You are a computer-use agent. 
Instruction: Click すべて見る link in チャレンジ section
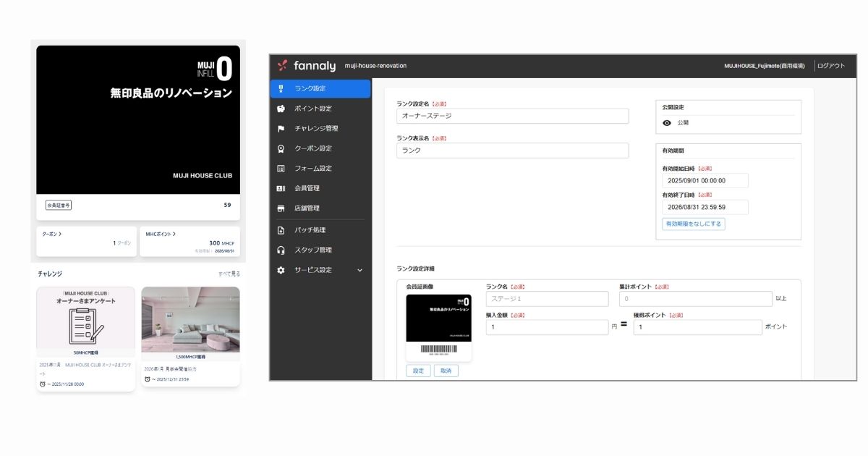pyautogui.click(x=229, y=274)
